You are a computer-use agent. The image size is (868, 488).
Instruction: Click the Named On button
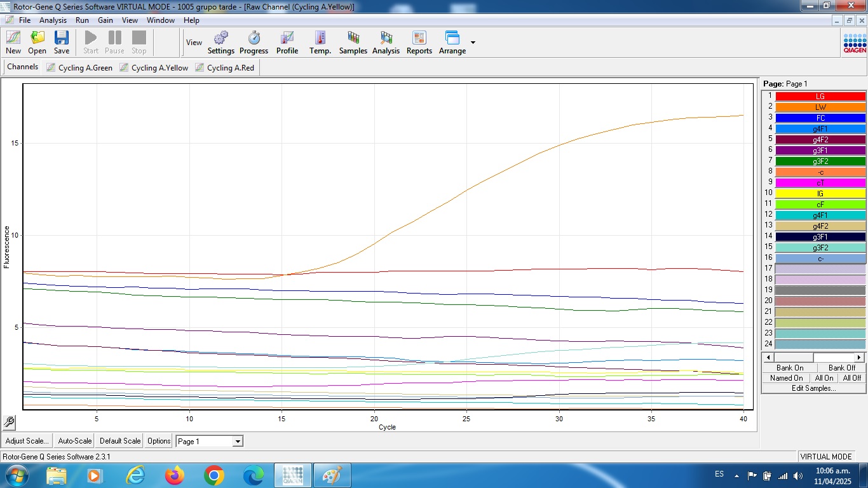[x=787, y=378]
